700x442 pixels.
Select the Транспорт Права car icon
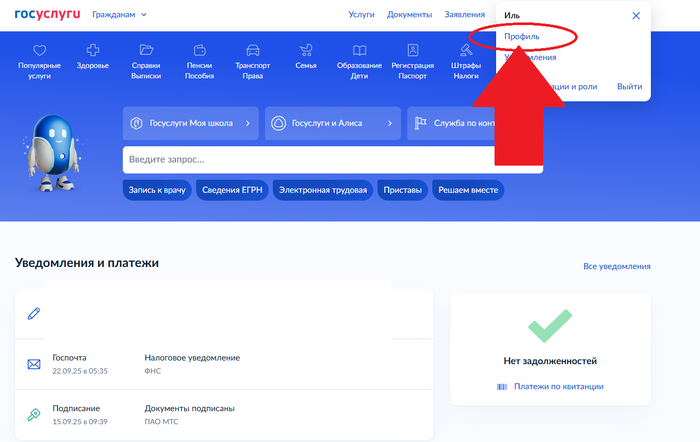(252, 50)
